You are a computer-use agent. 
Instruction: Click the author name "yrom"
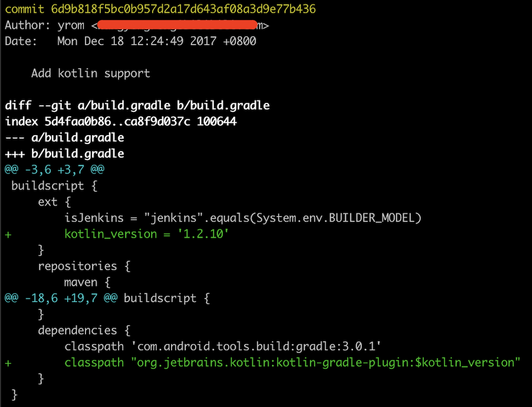tap(71, 25)
